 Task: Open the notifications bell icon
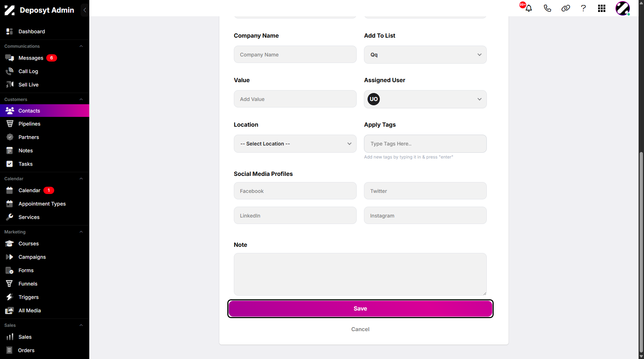pyautogui.click(x=529, y=8)
